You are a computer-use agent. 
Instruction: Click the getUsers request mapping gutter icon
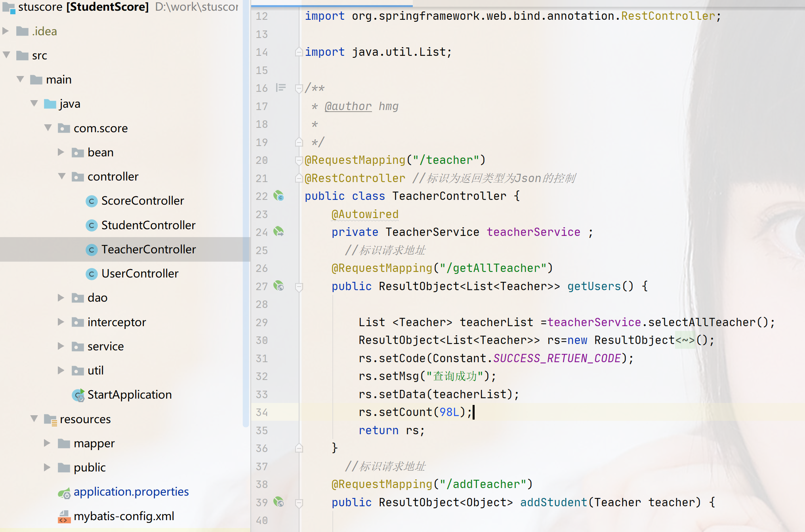point(279,286)
